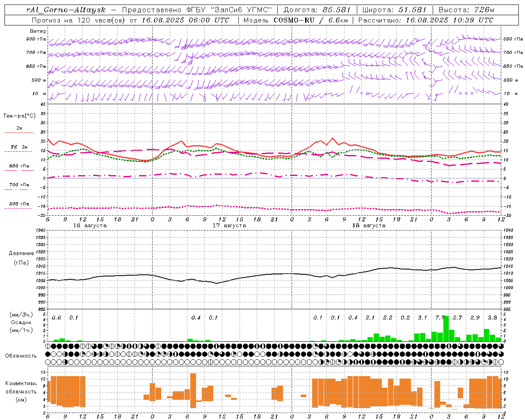Click the tallest green precipitation bar

(x=446, y=329)
